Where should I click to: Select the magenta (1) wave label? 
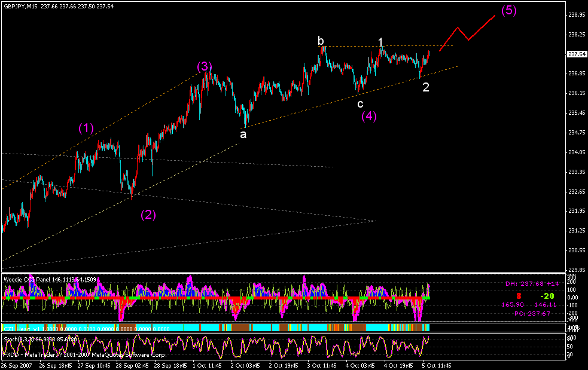point(86,128)
